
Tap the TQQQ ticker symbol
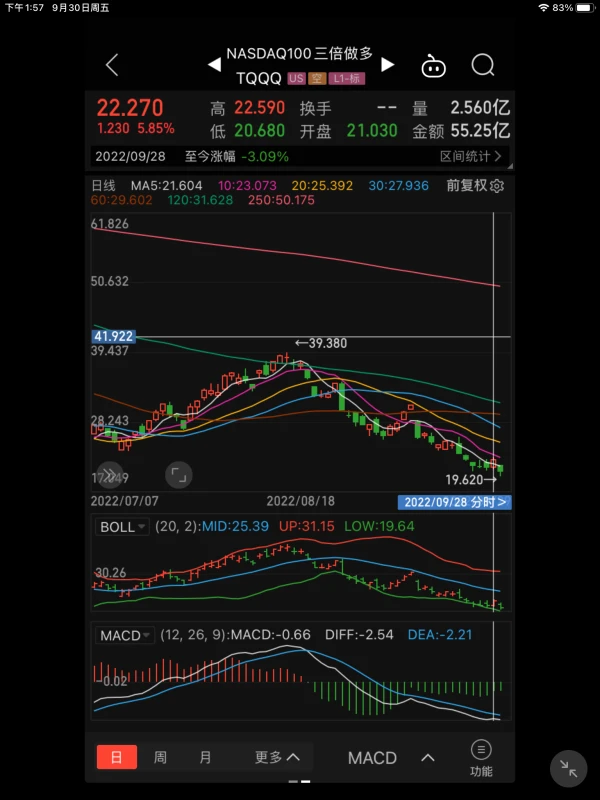pyautogui.click(x=259, y=79)
